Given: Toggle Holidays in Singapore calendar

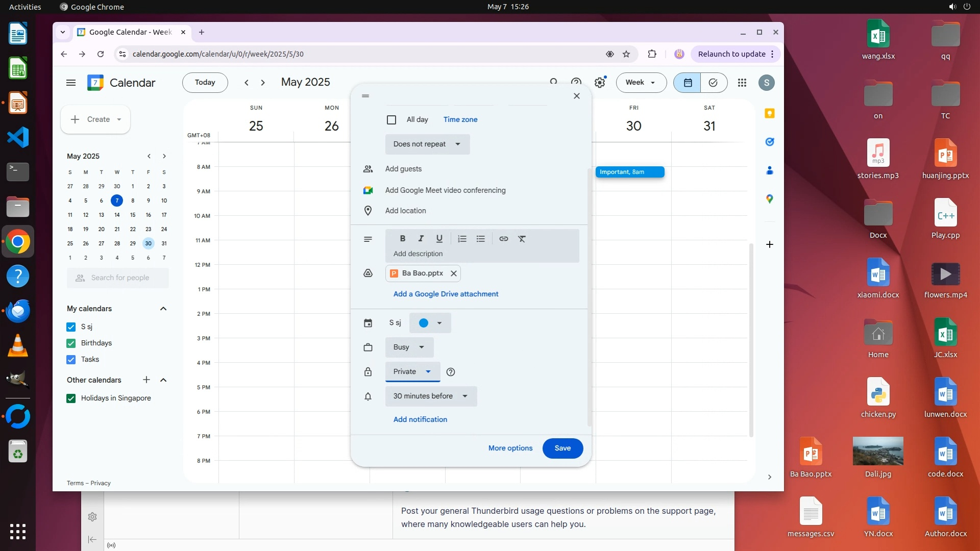Looking at the screenshot, I should coord(71,398).
